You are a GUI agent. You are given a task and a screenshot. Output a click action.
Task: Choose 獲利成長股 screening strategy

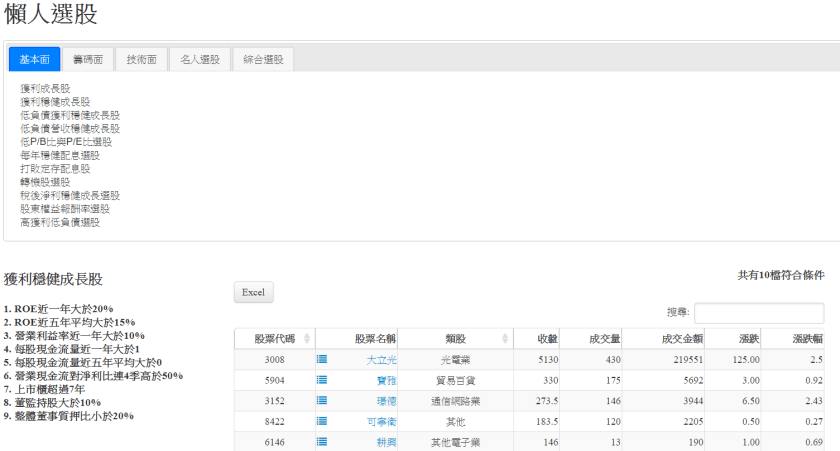pos(45,88)
